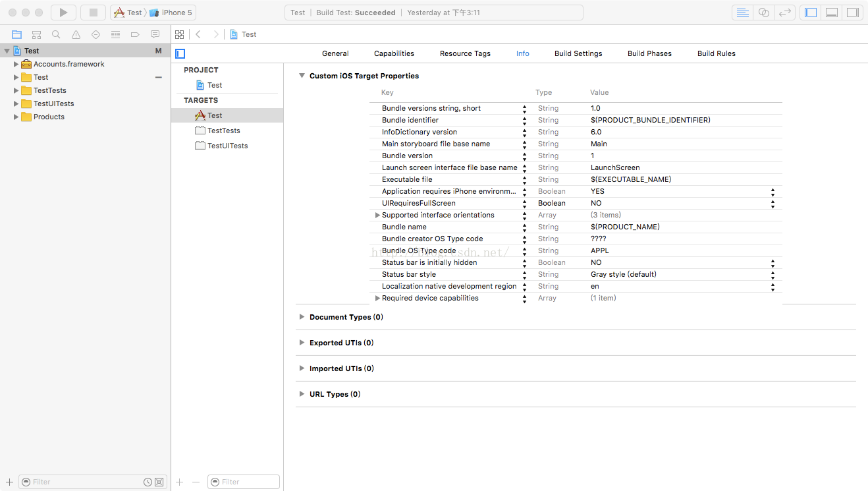Screen dimensions: 868x491
Task: Expand the Exported UTIs section
Action: 302,343
